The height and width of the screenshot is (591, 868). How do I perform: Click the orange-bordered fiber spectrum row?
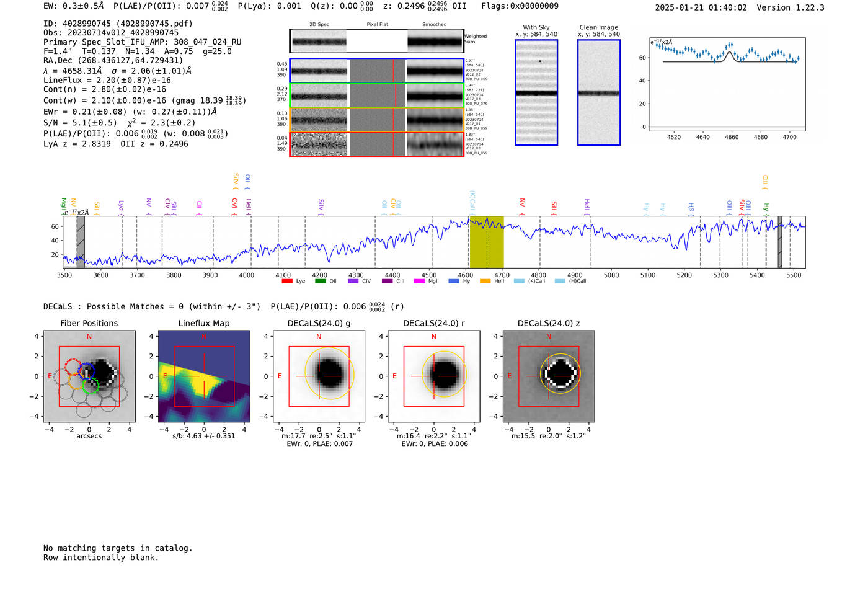tap(376, 120)
